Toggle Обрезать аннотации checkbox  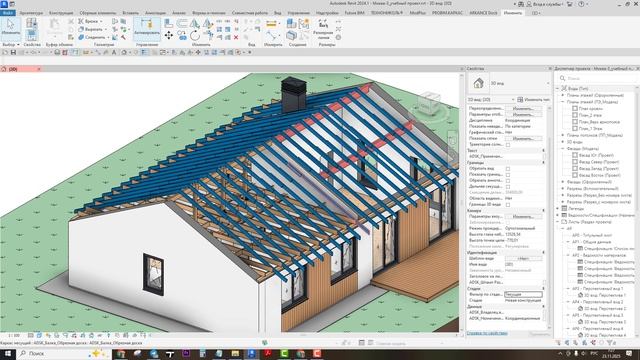(508, 180)
